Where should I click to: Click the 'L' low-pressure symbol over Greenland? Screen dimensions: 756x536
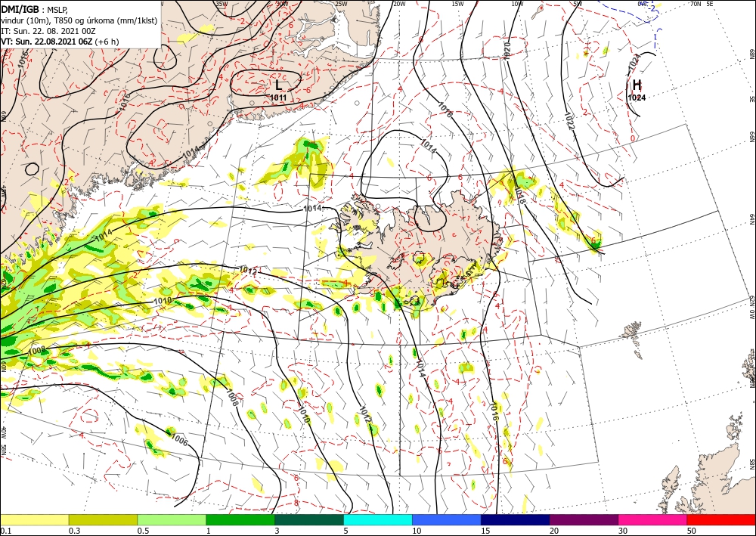(278, 85)
